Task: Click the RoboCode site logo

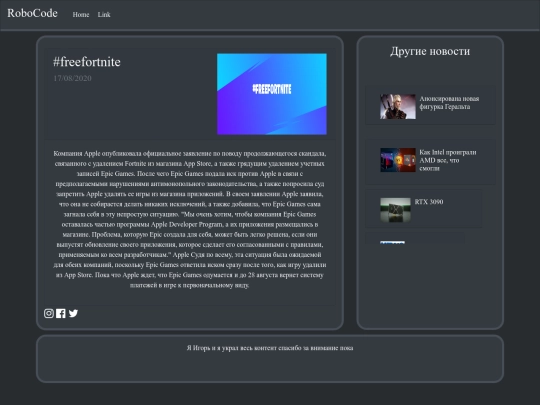Action: point(32,13)
